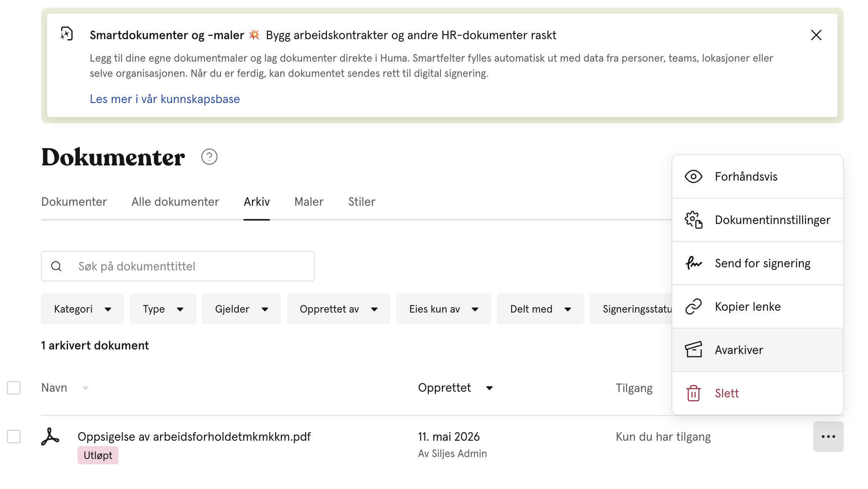Click the red trash icon for Slett
This screenshot has height=489, width=868.
[x=693, y=393]
